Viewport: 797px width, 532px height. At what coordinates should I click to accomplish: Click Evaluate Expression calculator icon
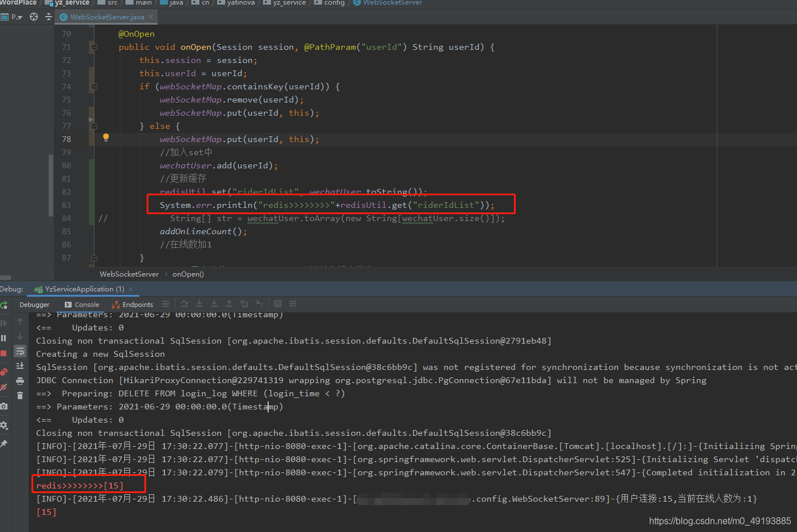coord(278,304)
